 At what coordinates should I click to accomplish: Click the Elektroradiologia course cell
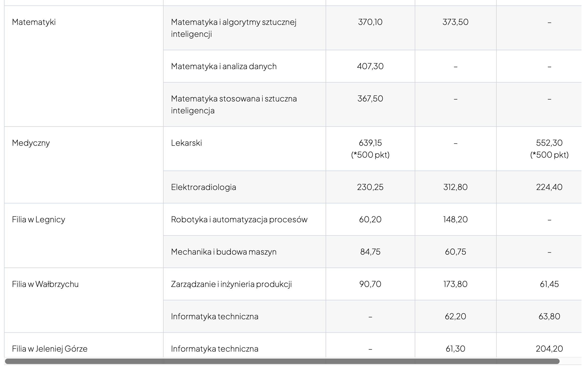pyautogui.click(x=203, y=187)
